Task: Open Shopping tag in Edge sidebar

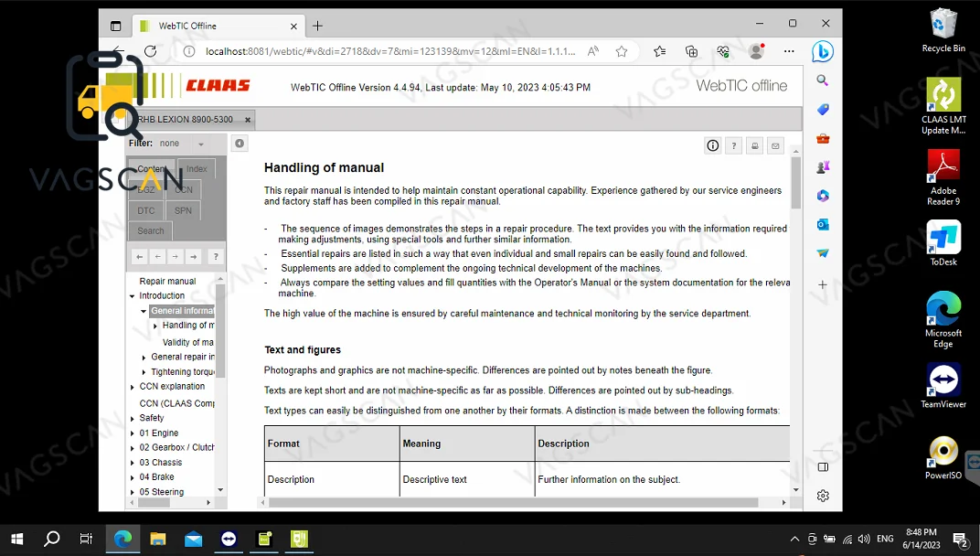Action: click(823, 110)
